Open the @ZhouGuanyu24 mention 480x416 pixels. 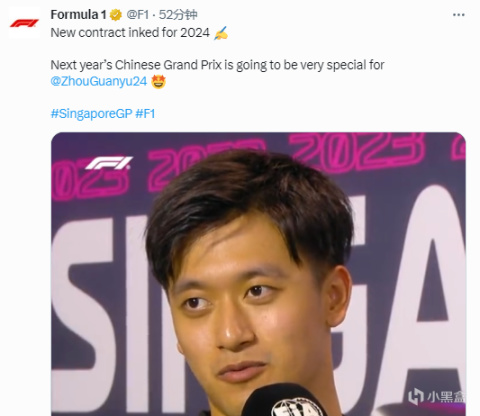pyautogui.click(x=99, y=81)
